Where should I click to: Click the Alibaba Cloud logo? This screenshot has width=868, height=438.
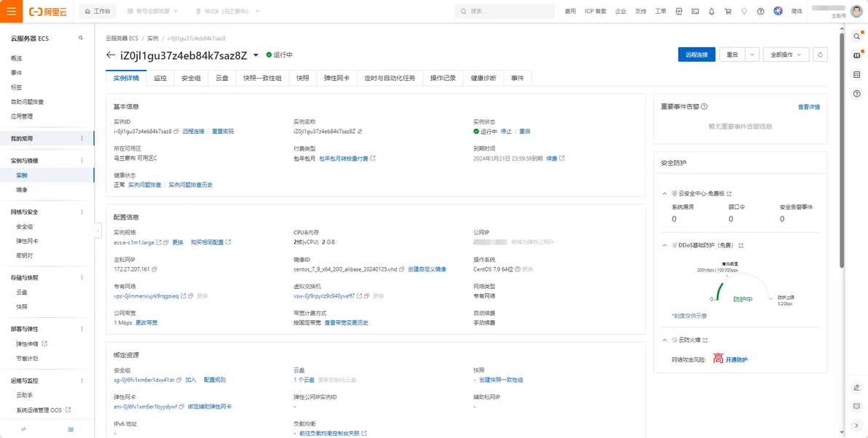pyautogui.click(x=47, y=11)
